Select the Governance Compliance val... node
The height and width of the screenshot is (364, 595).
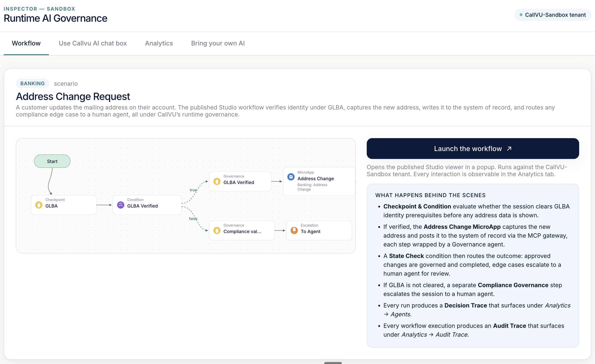[x=242, y=231]
